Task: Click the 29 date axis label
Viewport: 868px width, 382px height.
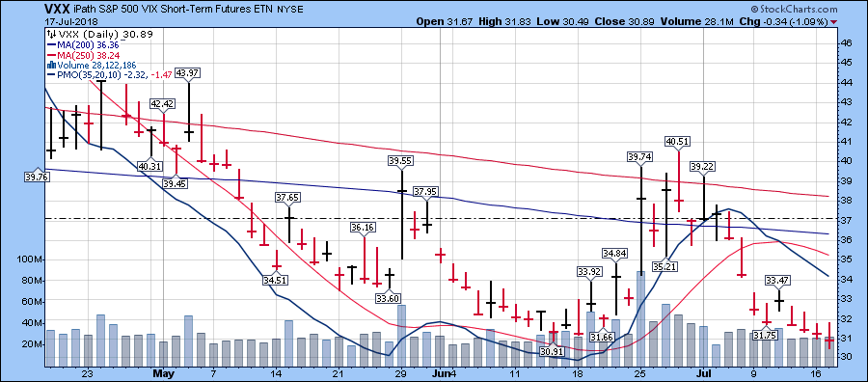Action: (x=402, y=373)
